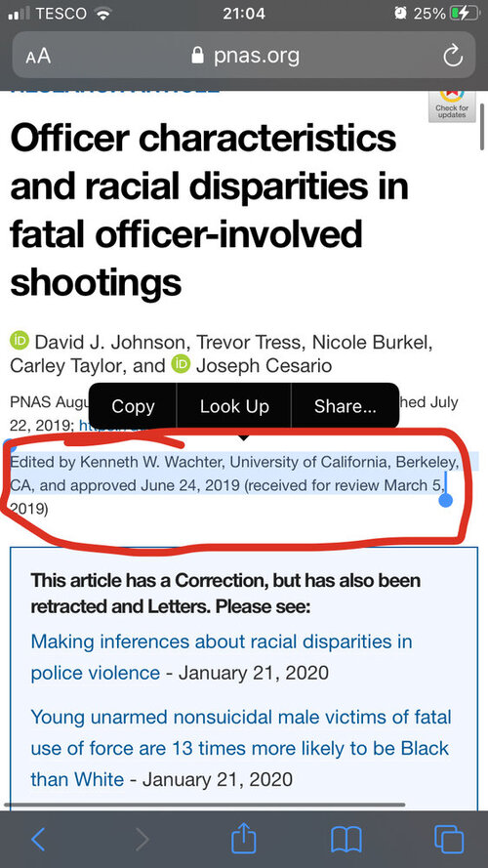Tap the Safari forward arrow
488x868 pixels.
coord(142,840)
